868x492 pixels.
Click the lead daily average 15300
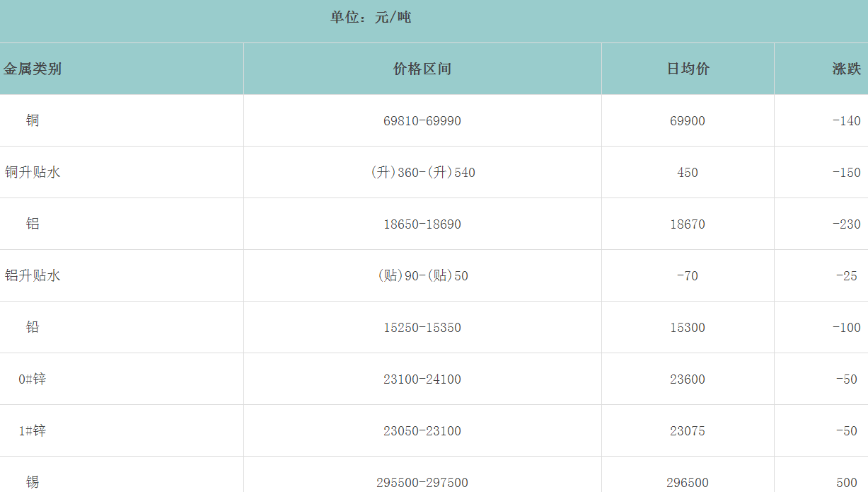[688, 328]
